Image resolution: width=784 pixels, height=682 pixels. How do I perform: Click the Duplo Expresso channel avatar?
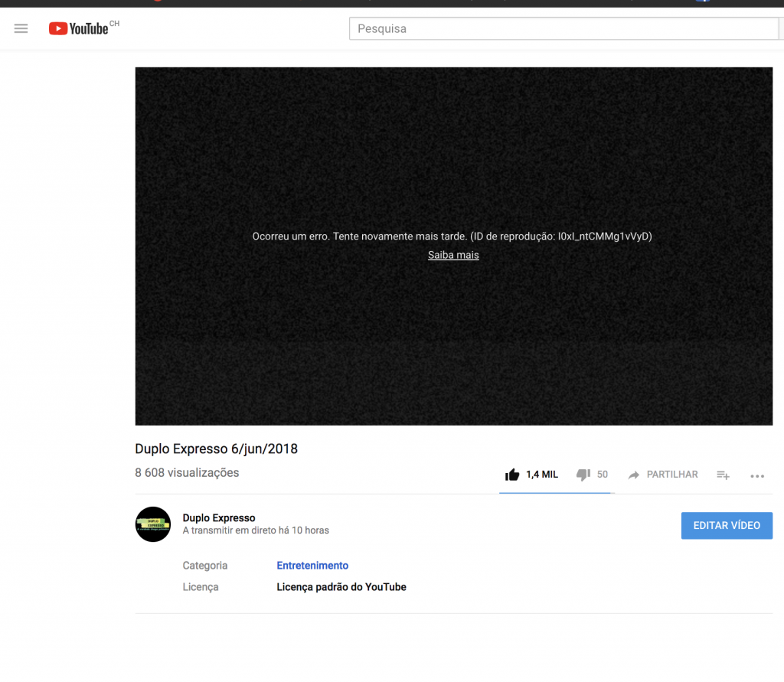(x=152, y=524)
